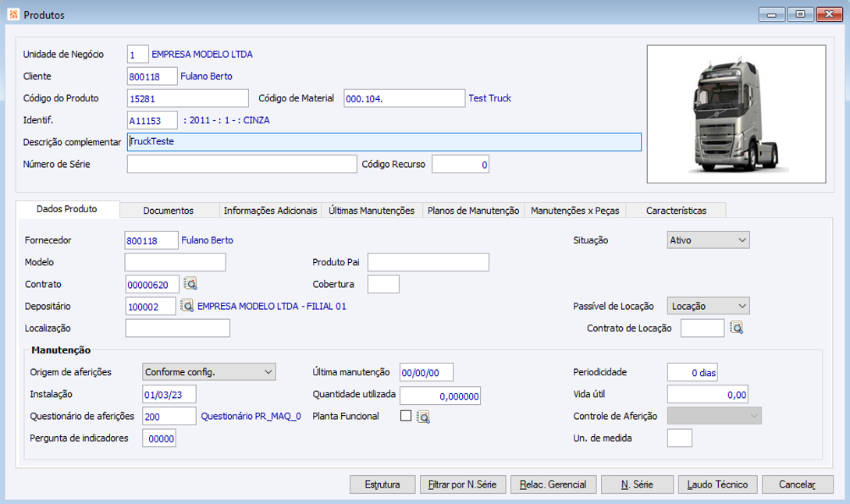Switch to Planos de Manutenção tab
The height and width of the screenshot is (504, 850).
pos(473,211)
